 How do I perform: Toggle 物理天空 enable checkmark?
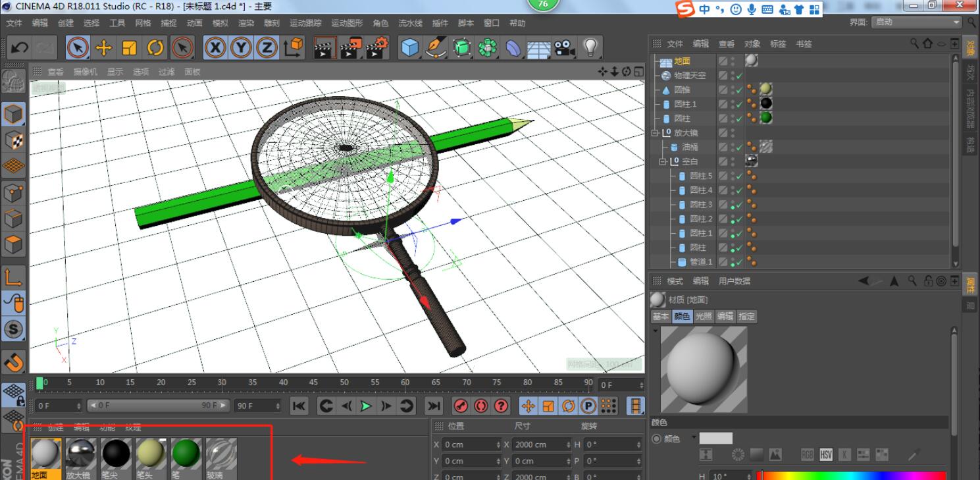point(740,76)
